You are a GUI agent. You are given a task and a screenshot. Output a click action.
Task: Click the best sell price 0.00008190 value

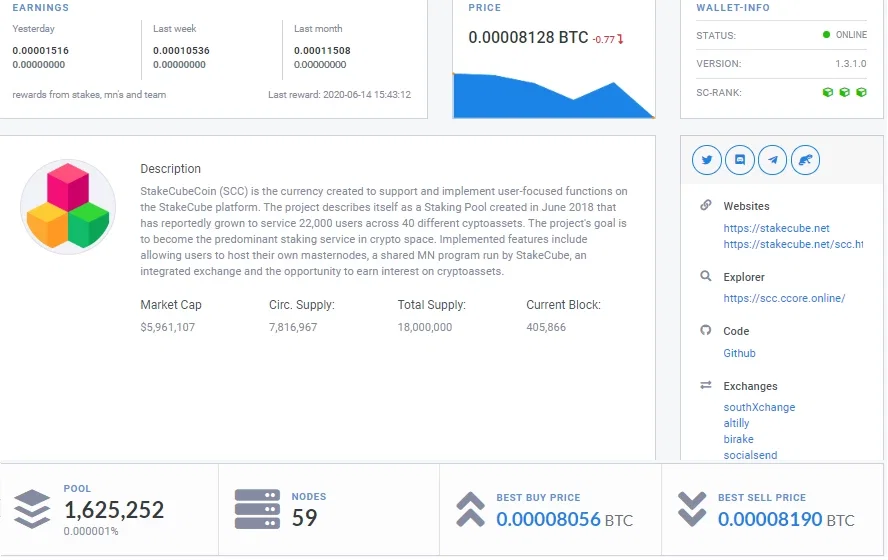pyautogui.click(x=770, y=519)
